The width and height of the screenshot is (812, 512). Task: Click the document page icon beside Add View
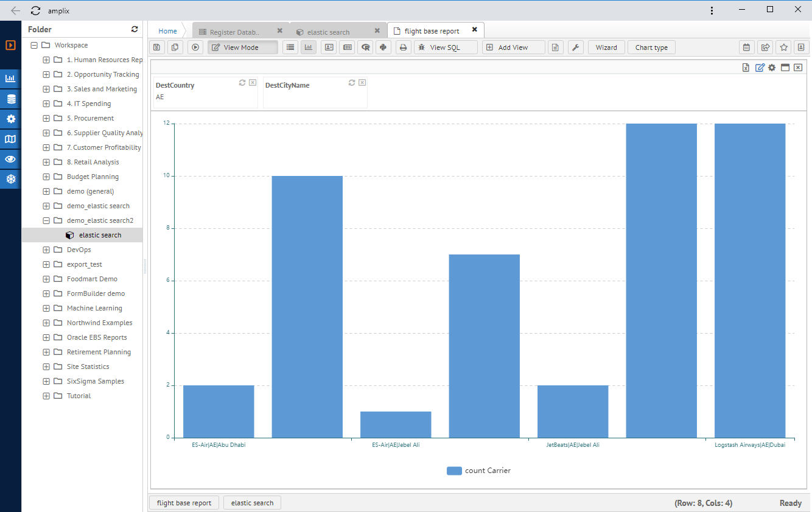pos(555,47)
